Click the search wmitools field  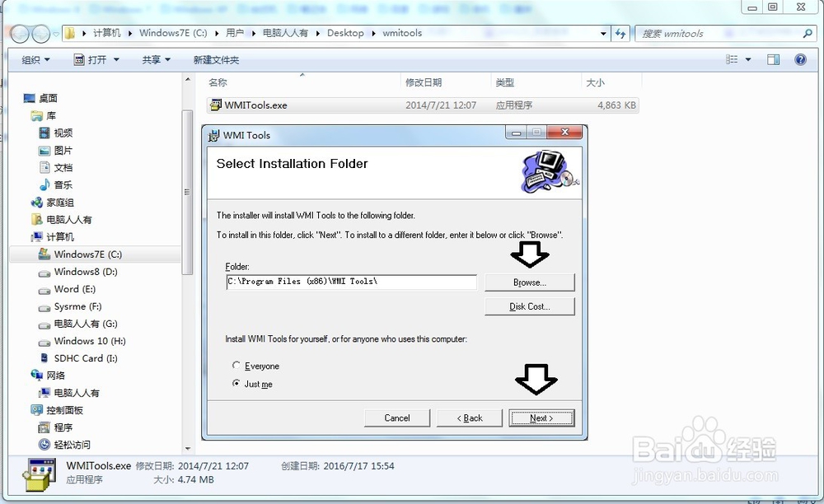[x=725, y=34]
